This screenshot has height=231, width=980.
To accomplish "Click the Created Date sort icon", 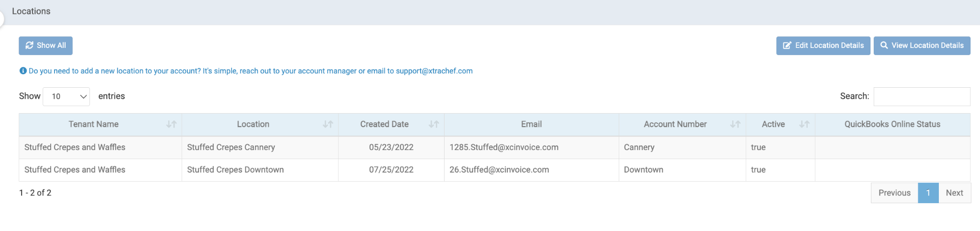I will point(434,125).
